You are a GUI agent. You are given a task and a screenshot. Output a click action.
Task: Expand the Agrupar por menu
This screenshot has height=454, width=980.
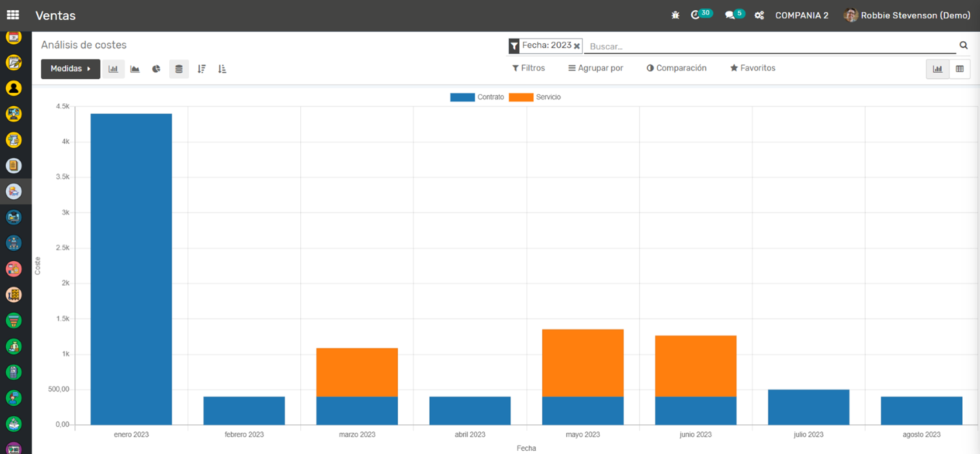(x=595, y=68)
